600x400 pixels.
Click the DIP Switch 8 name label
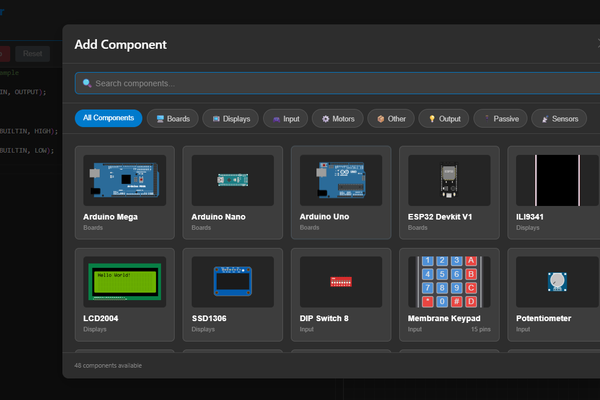coord(324,318)
